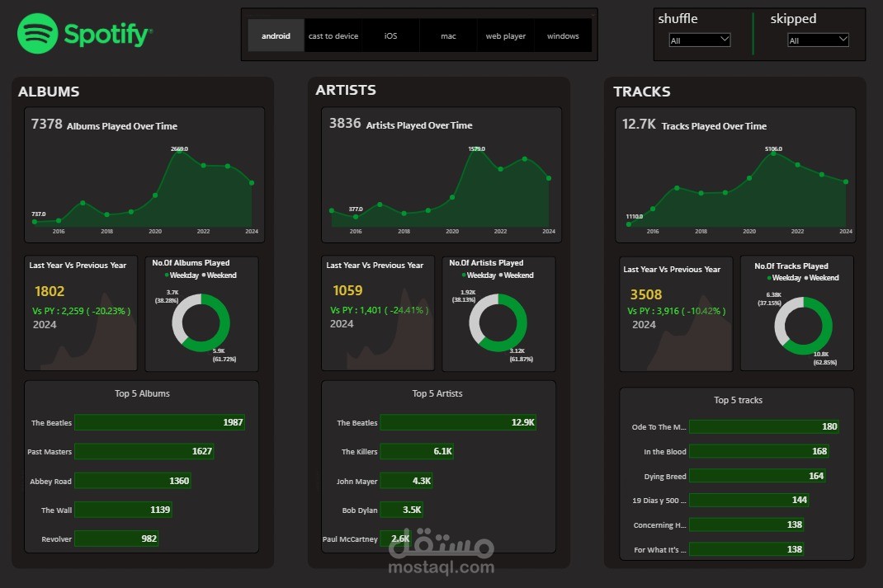Select the windows platform filter
The image size is (883, 588).
click(x=563, y=35)
